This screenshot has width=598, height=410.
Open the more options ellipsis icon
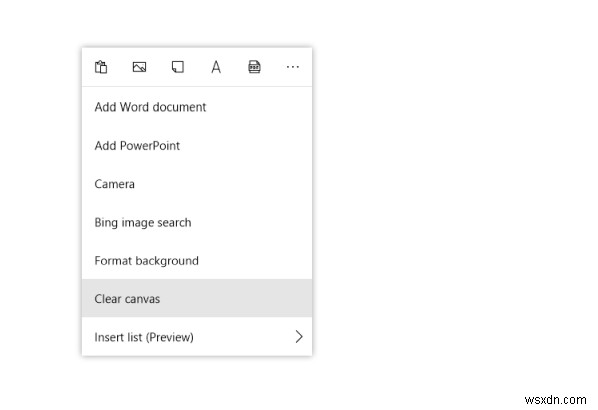point(293,67)
